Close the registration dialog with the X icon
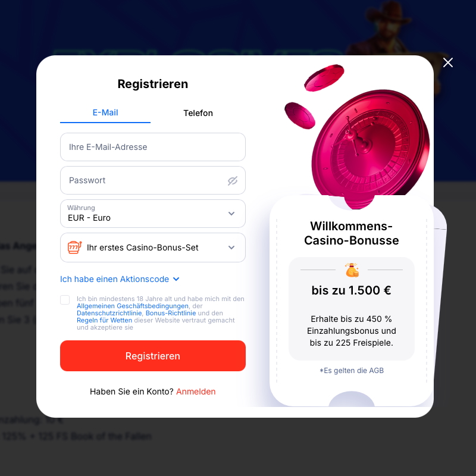This screenshot has width=476, height=476. (x=448, y=62)
